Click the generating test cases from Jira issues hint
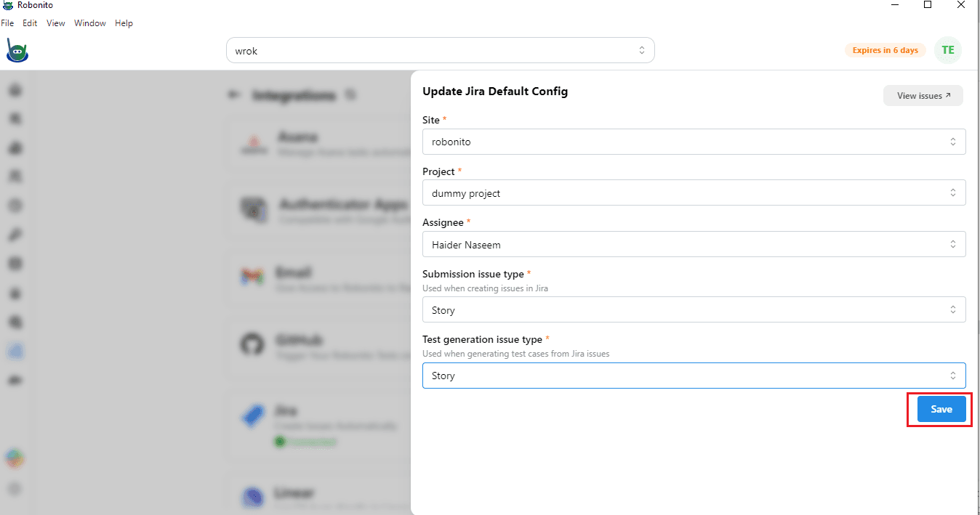980x515 pixels. (x=516, y=354)
